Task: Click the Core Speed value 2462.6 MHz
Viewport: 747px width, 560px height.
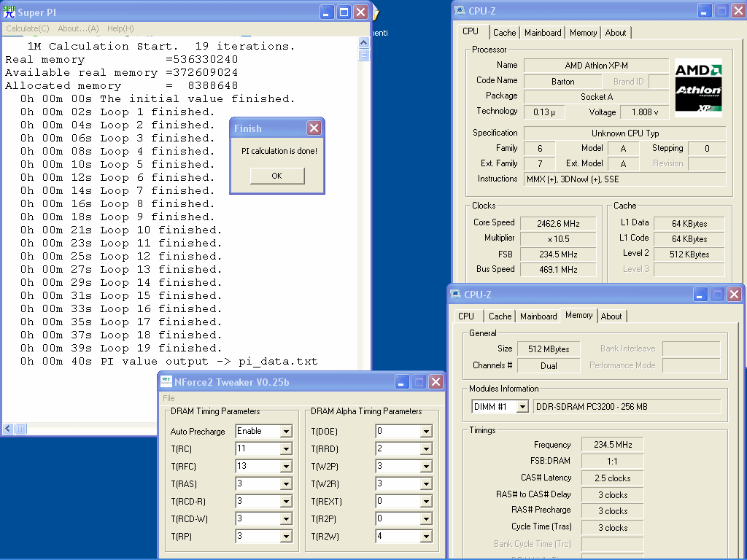Action: tap(558, 223)
